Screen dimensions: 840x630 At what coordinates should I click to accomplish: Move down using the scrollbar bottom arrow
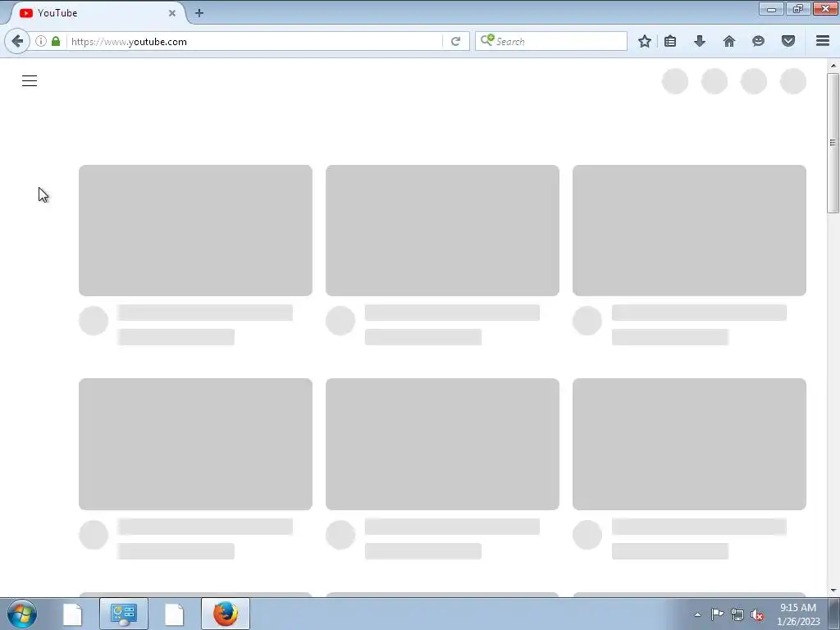tap(833, 591)
